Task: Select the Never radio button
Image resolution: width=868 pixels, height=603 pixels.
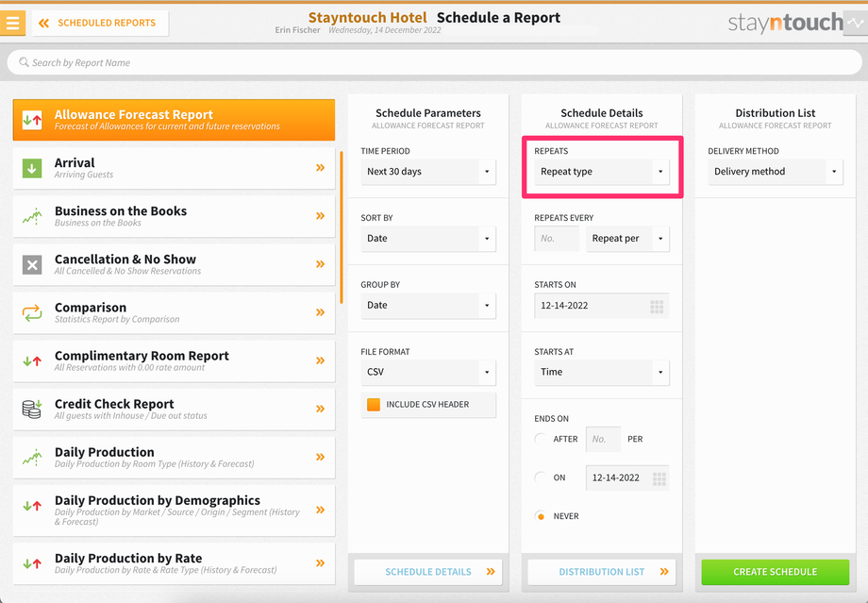Action: pyautogui.click(x=541, y=516)
